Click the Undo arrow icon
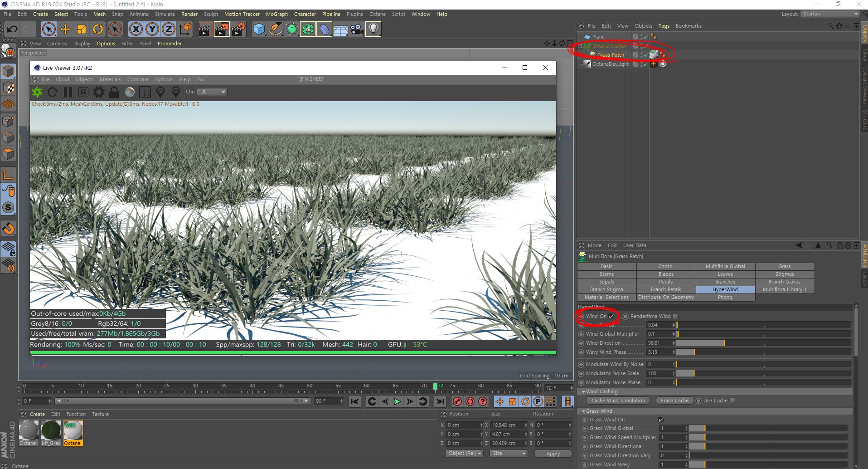 (x=12, y=29)
